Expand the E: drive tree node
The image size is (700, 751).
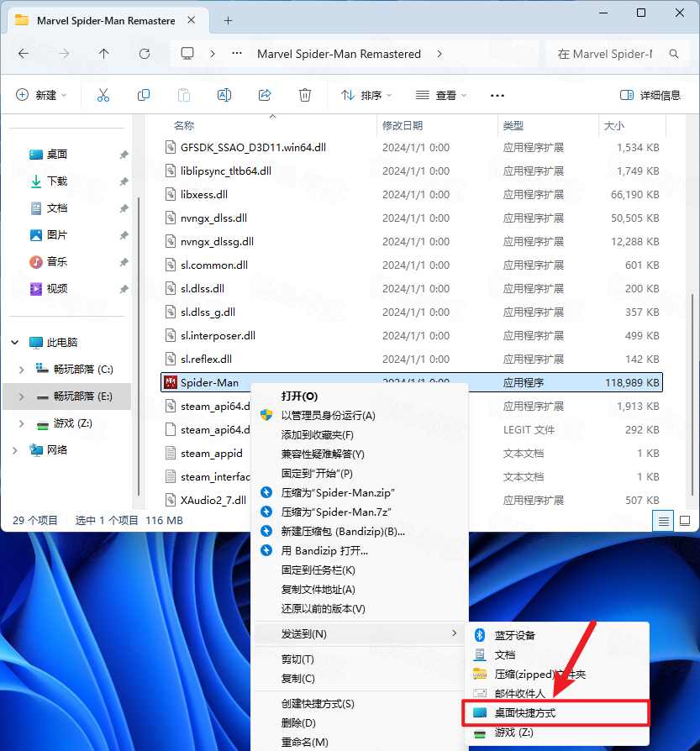coord(21,397)
